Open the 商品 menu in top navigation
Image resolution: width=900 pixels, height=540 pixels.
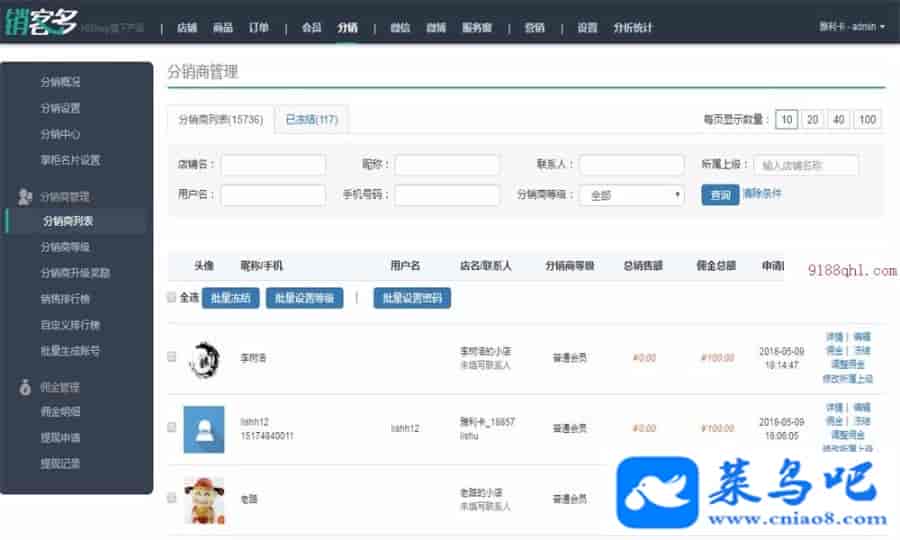[223, 28]
